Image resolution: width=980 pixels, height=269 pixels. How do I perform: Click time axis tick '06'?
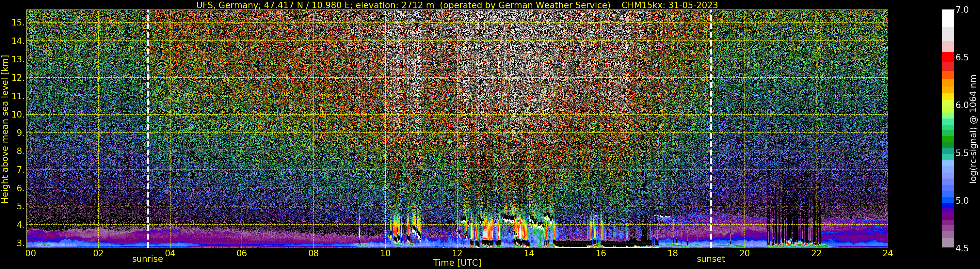[x=242, y=253]
